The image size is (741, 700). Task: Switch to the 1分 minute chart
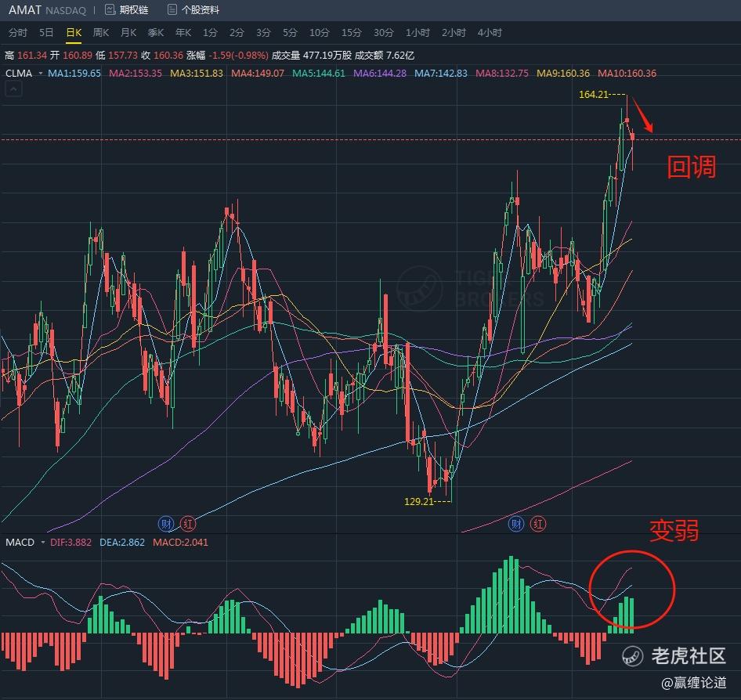click(210, 33)
